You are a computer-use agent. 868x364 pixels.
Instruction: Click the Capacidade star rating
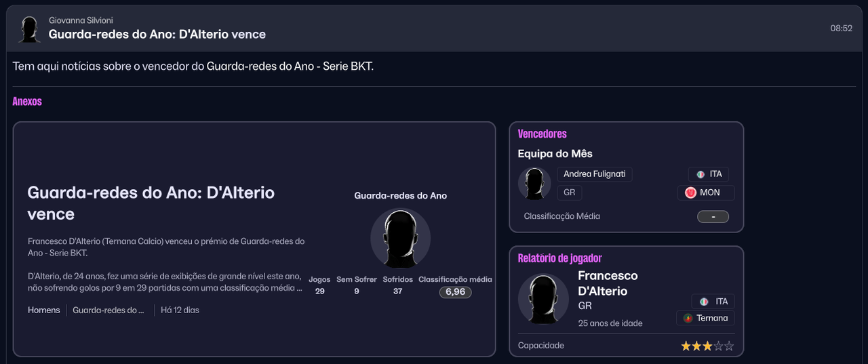(x=707, y=346)
